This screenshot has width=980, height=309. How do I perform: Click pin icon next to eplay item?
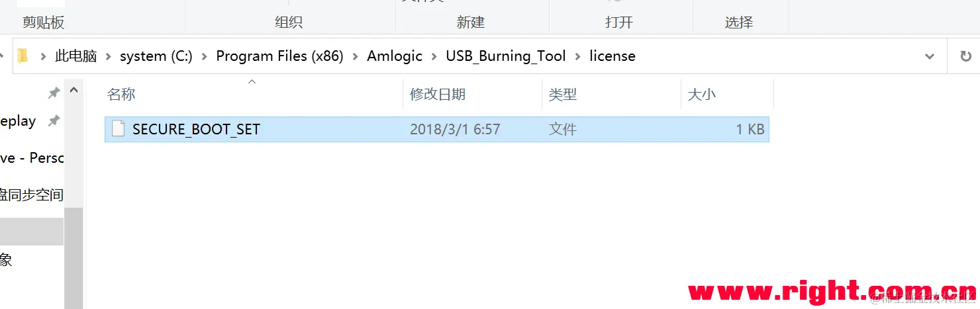(54, 121)
